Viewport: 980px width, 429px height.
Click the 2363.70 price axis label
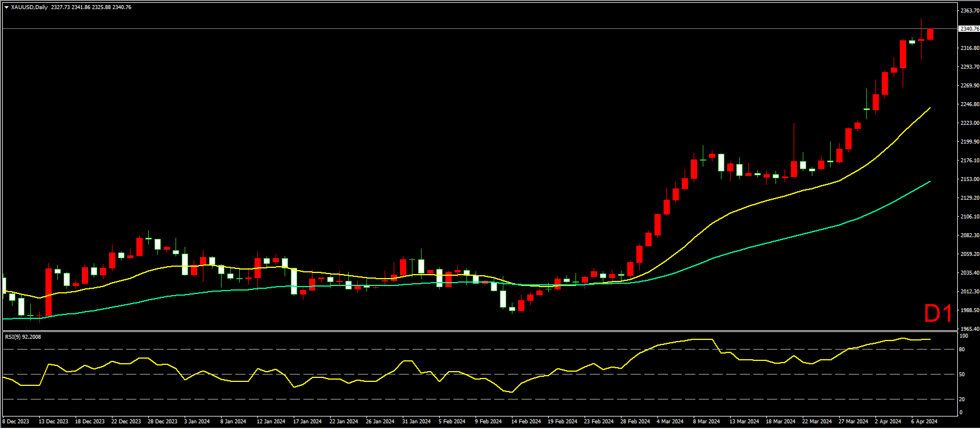[970, 11]
